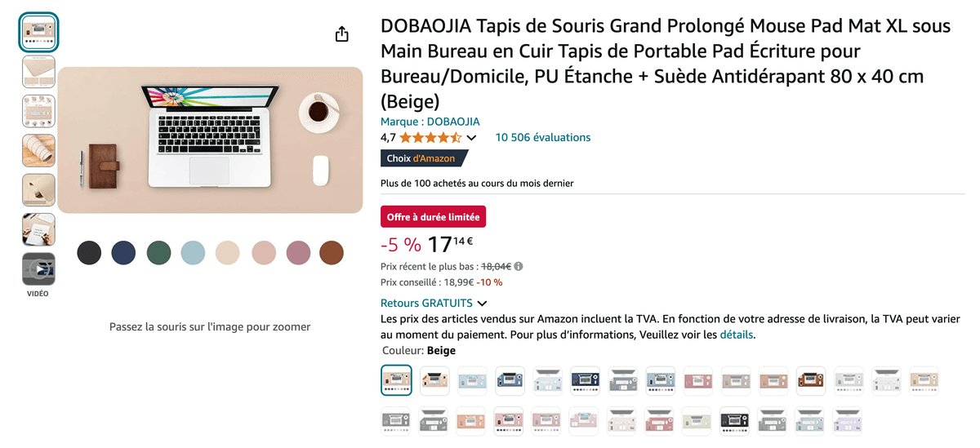Expand the rating breakdown chevron
The height and width of the screenshot is (448, 980).
tap(471, 138)
